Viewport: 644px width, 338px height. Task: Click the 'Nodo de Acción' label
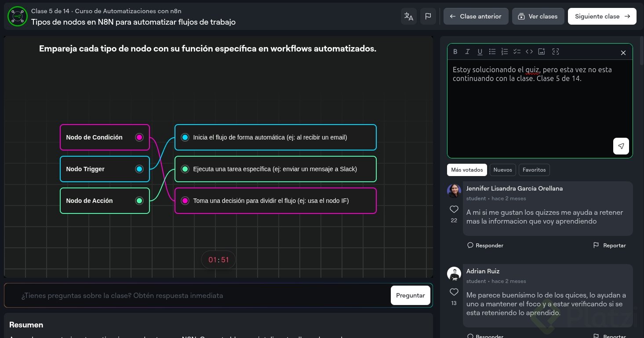pos(89,201)
